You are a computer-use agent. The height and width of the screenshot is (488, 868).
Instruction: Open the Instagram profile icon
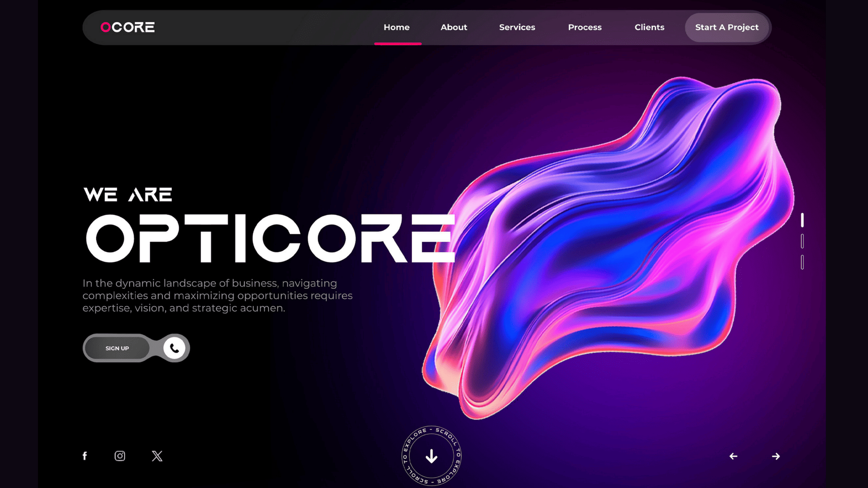(120, 456)
